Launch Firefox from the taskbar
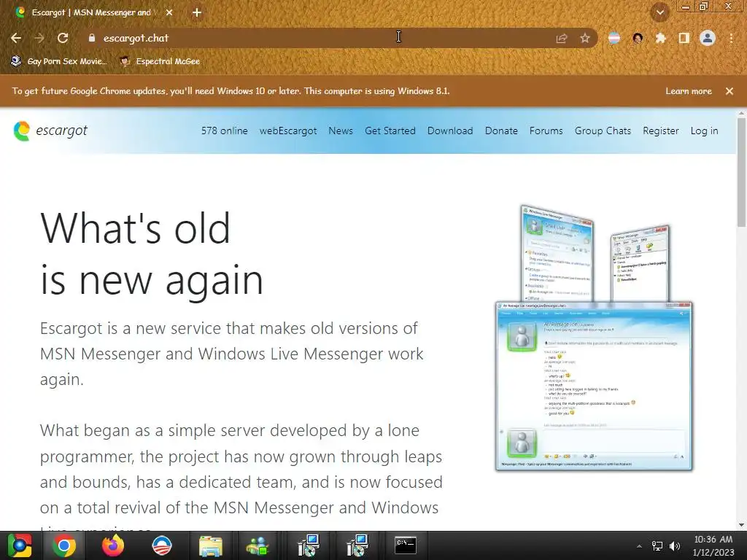The width and height of the screenshot is (747, 560). click(x=113, y=545)
